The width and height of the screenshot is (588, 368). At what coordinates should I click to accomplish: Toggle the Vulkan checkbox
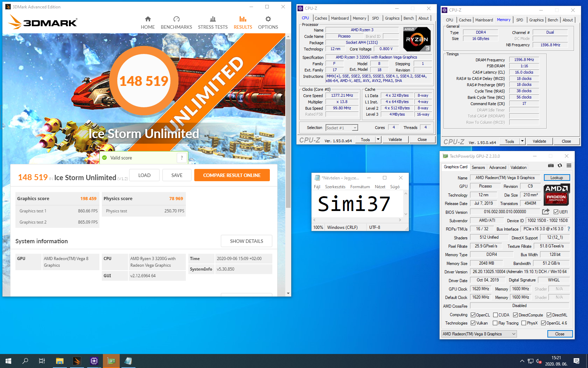(x=473, y=323)
